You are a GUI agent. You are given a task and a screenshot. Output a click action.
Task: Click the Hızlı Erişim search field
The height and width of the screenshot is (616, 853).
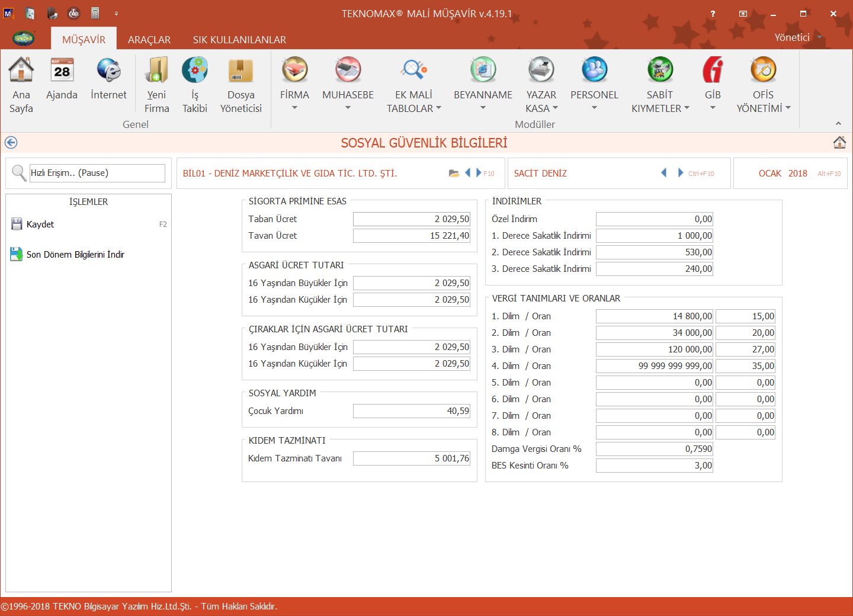(97, 173)
